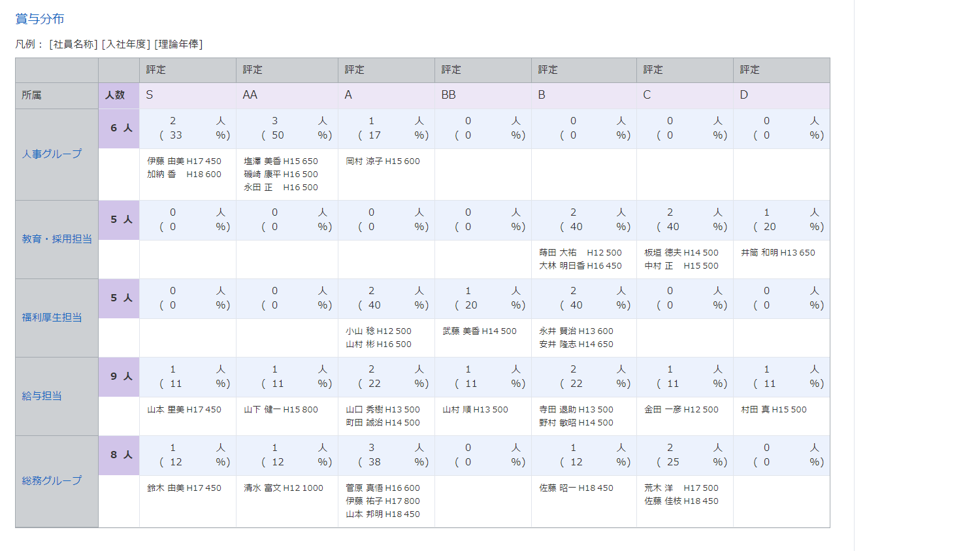
Task: Click the 人数 header cell
Action: tap(116, 95)
